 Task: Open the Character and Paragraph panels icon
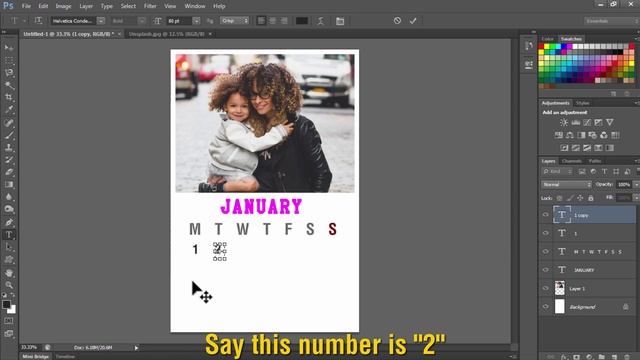tap(340, 21)
